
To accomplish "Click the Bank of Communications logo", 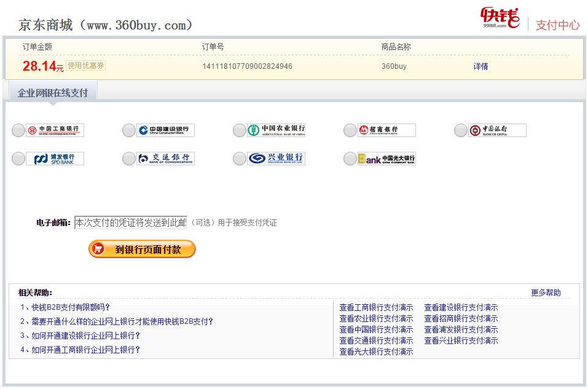I will (x=165, y=159).
